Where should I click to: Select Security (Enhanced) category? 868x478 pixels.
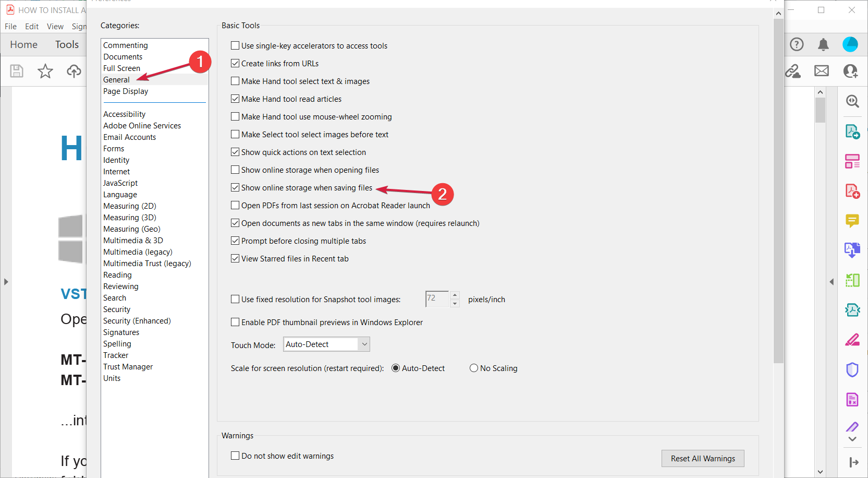(137, 321)
